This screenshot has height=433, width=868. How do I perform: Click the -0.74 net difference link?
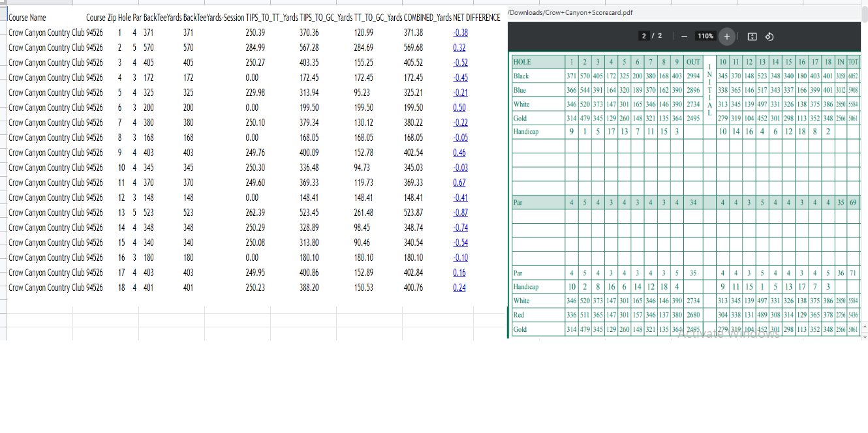coord(460,228)
